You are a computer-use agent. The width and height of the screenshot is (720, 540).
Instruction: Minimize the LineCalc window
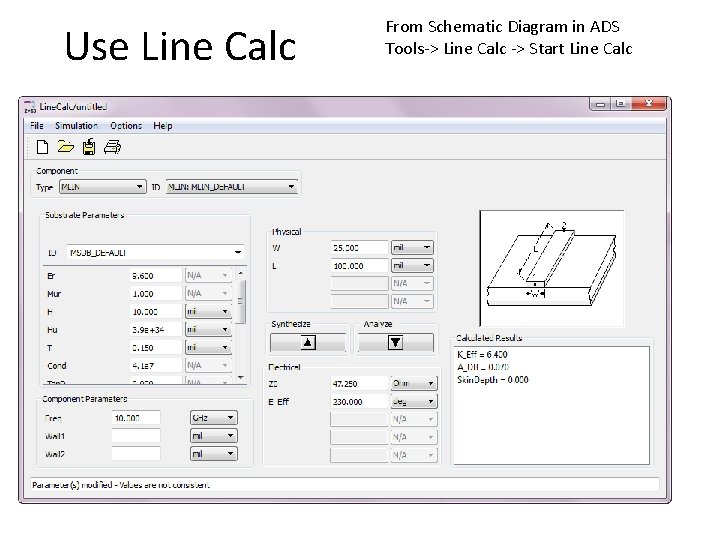pyautogui.click(x=600, y=104)
